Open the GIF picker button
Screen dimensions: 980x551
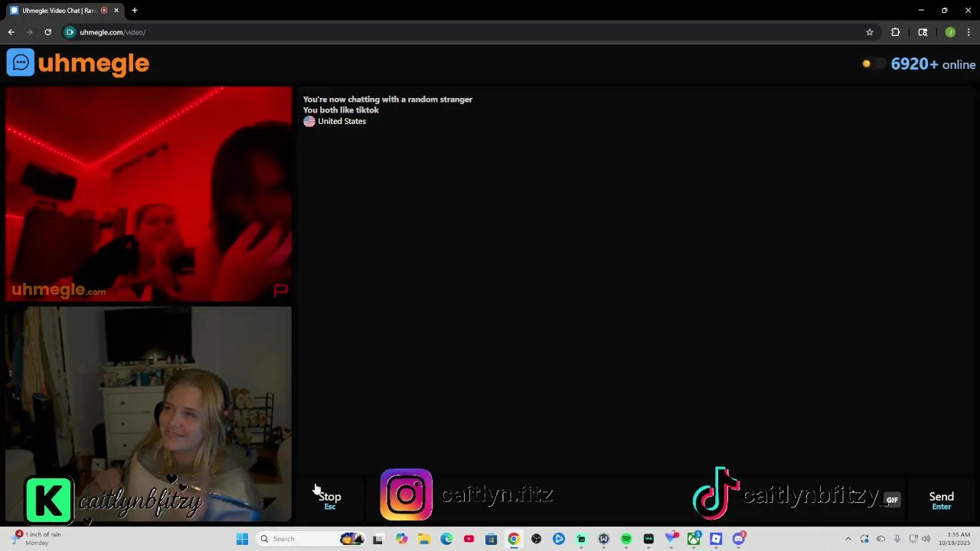click(x=892, y=500)
